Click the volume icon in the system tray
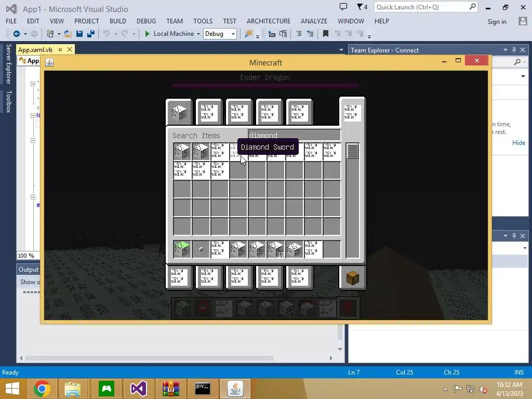The height and width of the screenshot is (399, 532). [x=483, y=389]
